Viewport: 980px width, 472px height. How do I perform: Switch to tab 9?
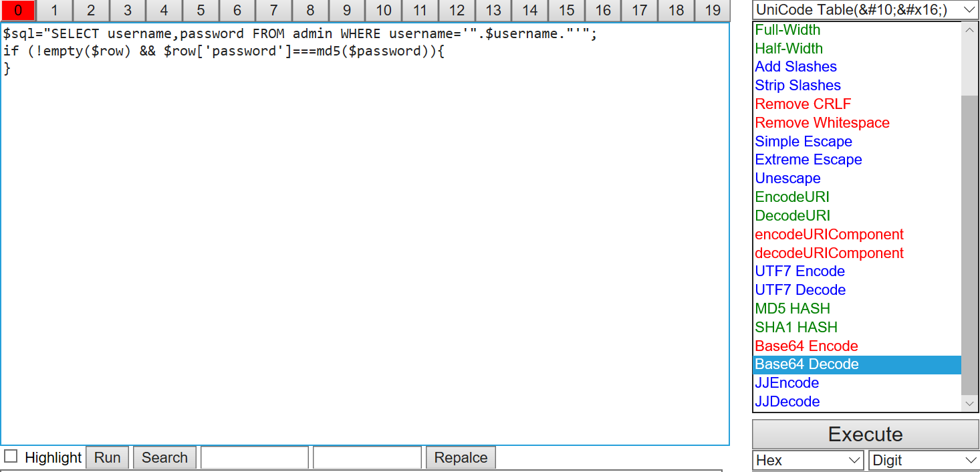coord(347,10)
